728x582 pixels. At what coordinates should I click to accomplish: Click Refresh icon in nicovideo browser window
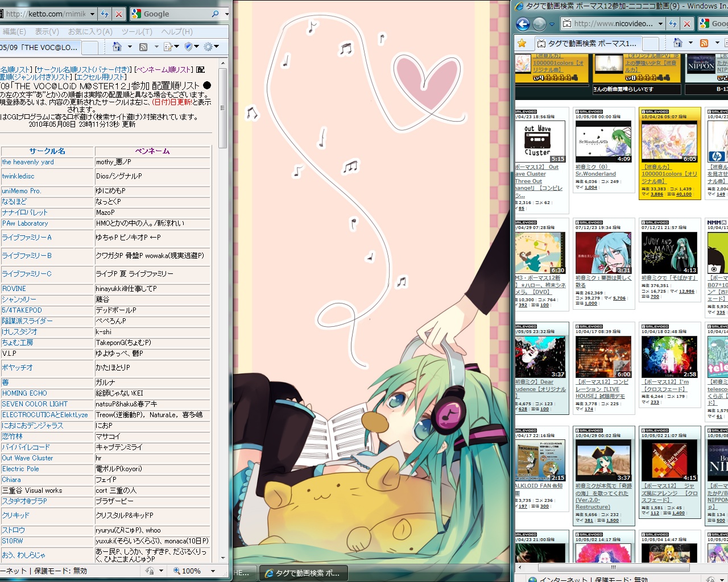coord(673,23)
